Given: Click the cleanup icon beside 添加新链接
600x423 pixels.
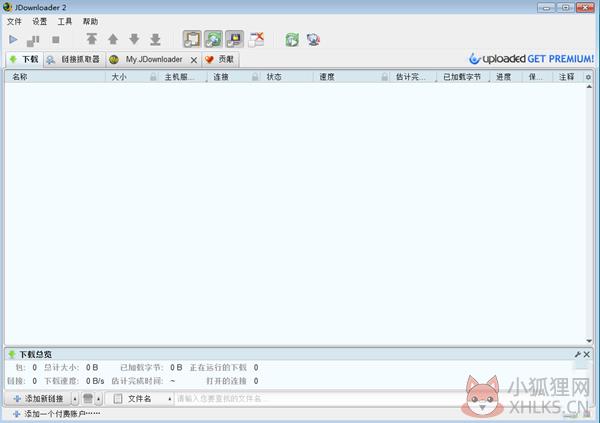Looking at the screenshot, I should pyautogui.click(x=88, y=399).
